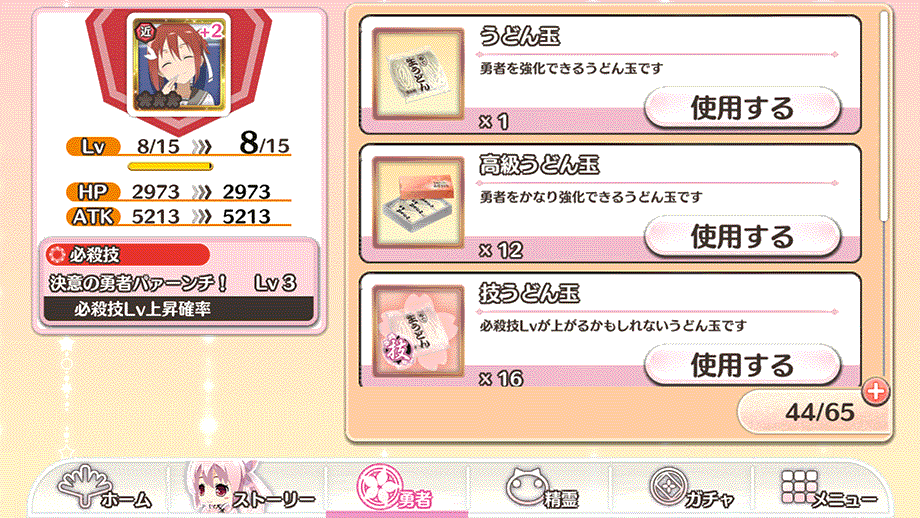This screenshot has height=518, width=920.
Task: Click 使用する for 高級うどん玉
Action: [742, 236]
